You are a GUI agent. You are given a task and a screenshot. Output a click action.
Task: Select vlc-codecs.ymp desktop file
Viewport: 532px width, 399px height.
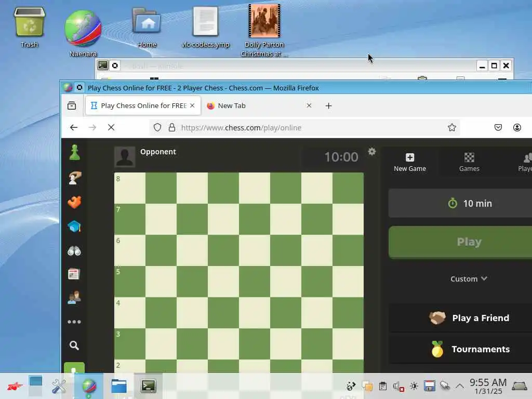pyautogui.click(x=205, y=27)
